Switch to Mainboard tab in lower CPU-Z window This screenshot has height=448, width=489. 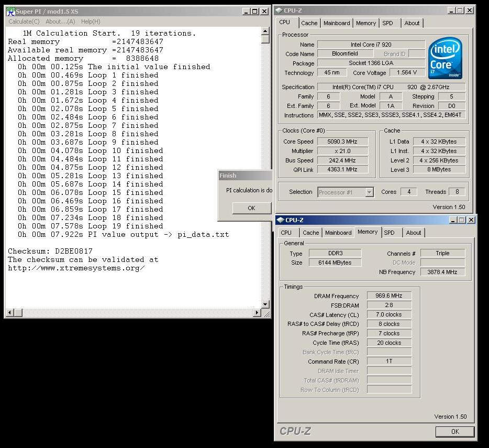[x=338, y=233]
